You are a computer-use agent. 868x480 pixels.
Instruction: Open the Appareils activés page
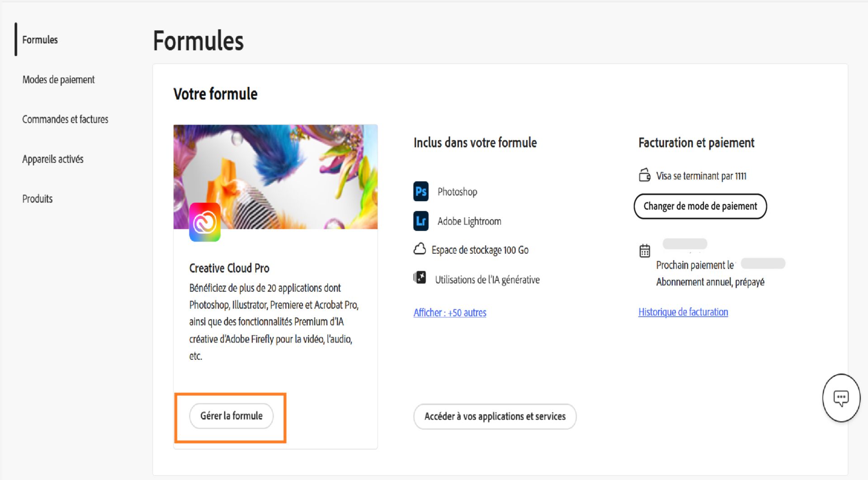pyautogui.click(x=52, y=159)
